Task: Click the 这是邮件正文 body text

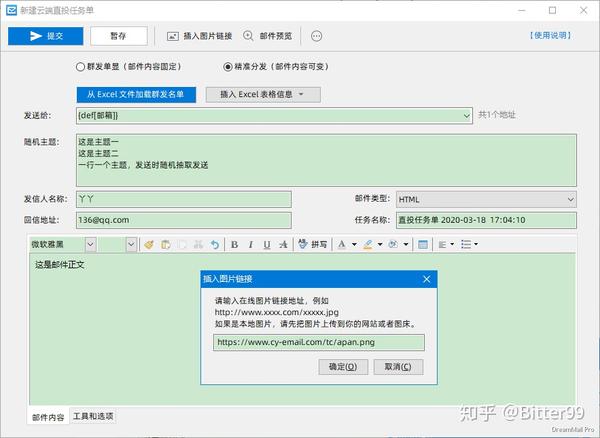Action: pyautogui.click(x=60, y=265)
